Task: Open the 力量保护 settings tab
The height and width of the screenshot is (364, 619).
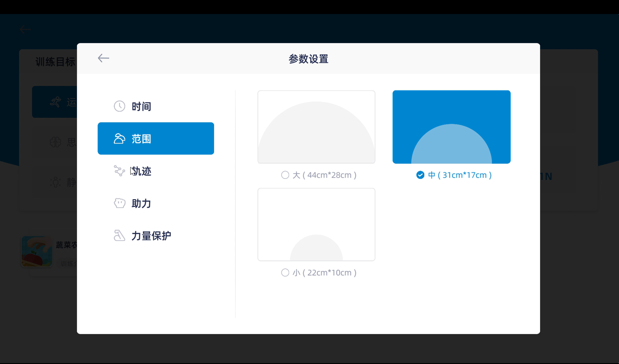Action: click(x=151, y=236)
